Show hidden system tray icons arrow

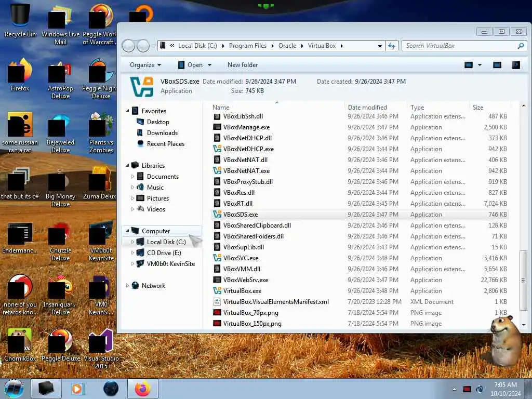pyautogui.click(x=454, y=389)
